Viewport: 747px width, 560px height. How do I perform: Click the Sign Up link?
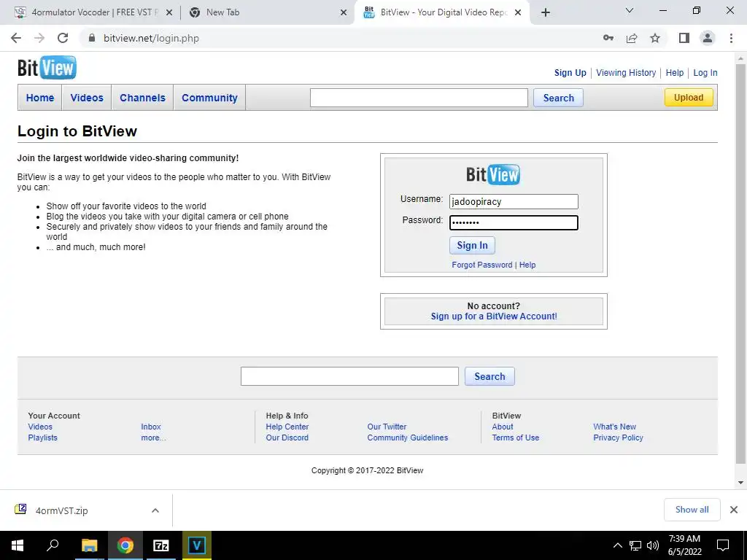(x=570, y=73)
